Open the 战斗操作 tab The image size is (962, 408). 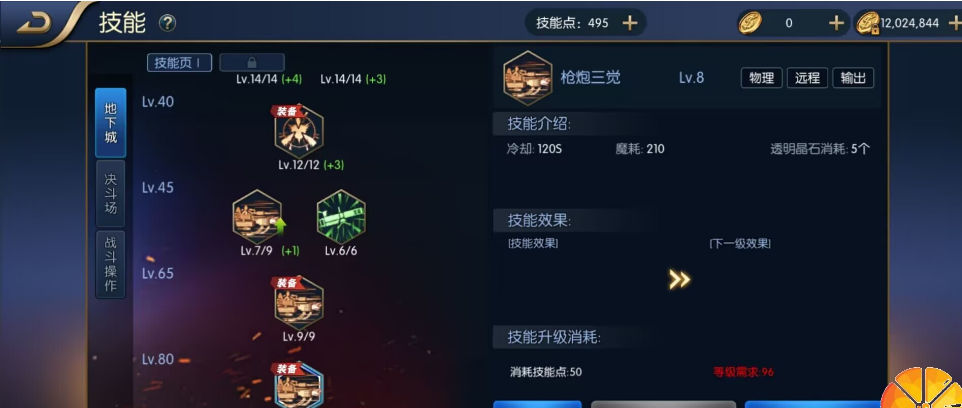[110, 264]
